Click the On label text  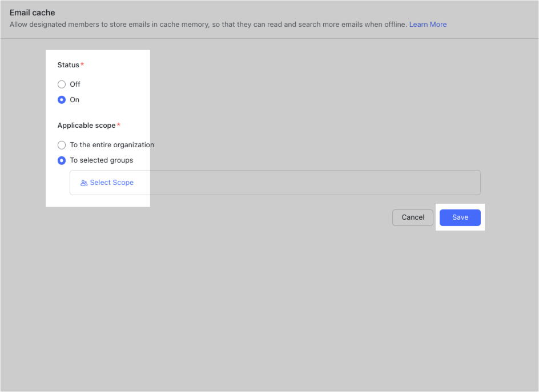(75, 99)
